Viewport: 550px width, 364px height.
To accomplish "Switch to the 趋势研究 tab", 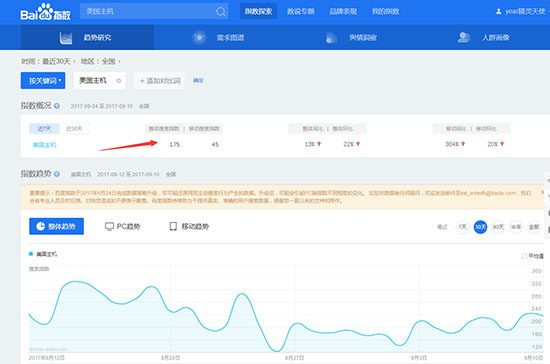I will coord(87,38).
